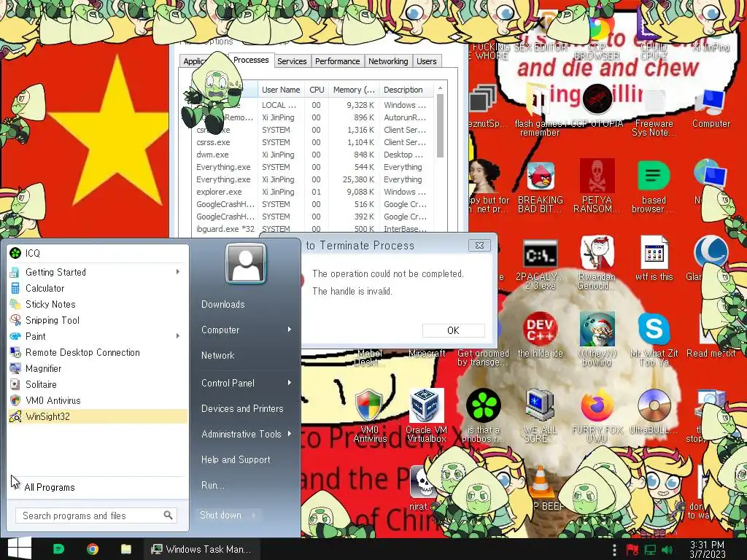Click the Shut down button
The width and height of the screenshot is (747, 560).
[220, 516]
